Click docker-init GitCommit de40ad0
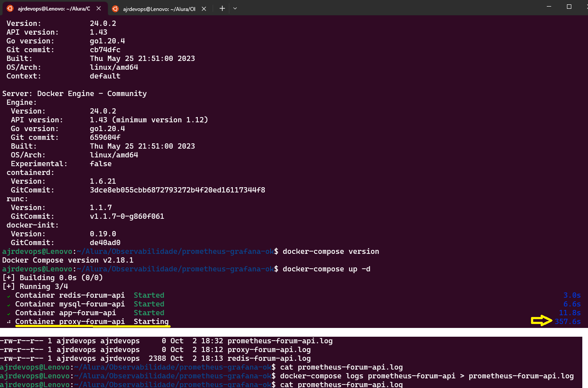Screen dimensions: 588x388 coord(105,242)
